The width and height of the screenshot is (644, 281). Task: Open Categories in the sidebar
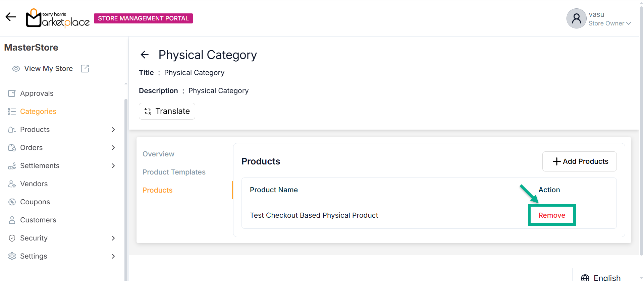[38, 112]
